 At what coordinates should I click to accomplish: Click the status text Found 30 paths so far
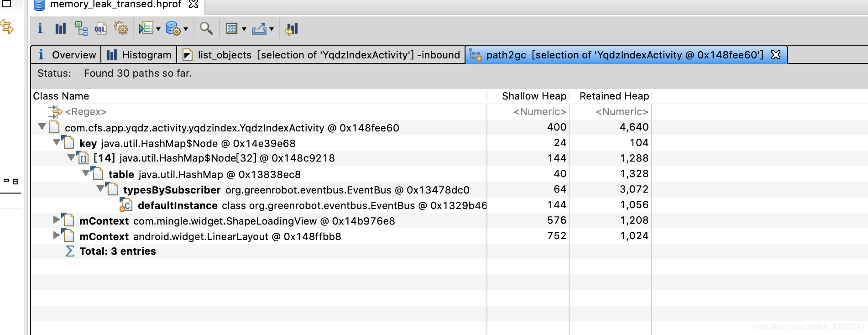coord(138,73)
